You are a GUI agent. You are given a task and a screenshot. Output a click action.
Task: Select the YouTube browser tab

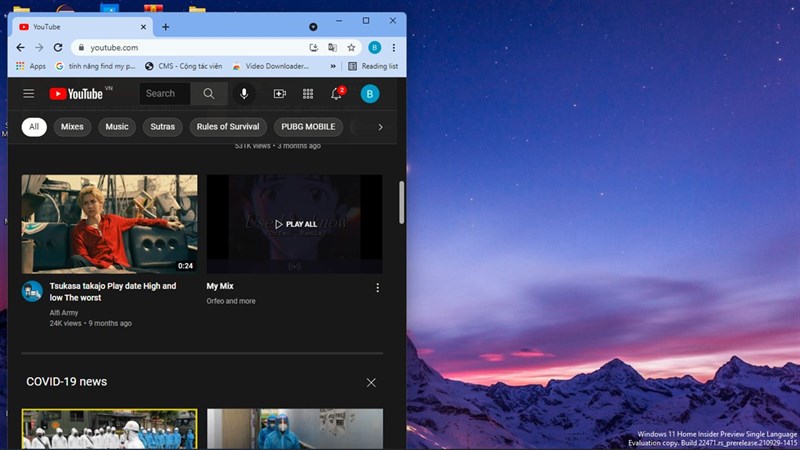point(82,27)
